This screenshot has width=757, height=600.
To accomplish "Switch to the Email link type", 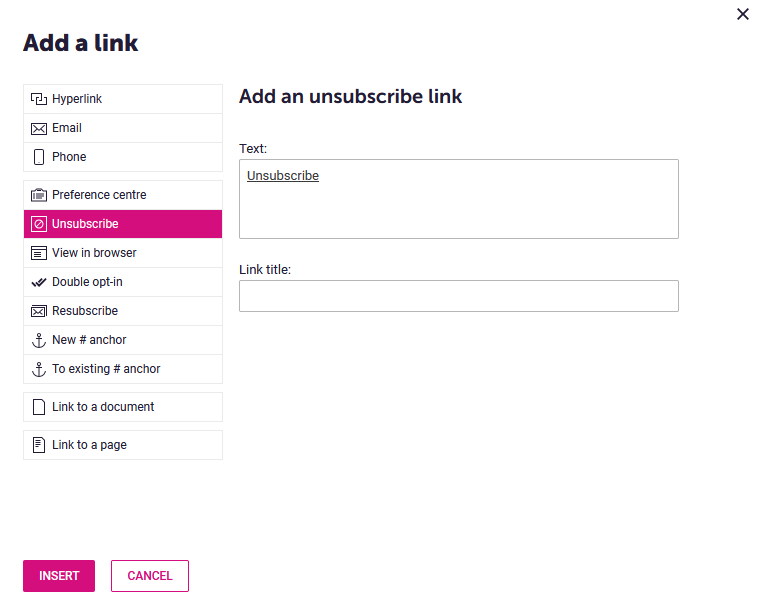I will [x=123, y=128].
